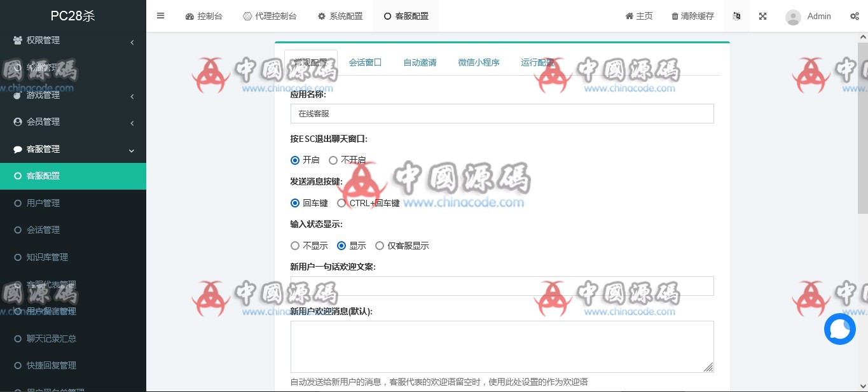Select the 客服配置 top tab

pyautogui.click(x=406, y=16)
